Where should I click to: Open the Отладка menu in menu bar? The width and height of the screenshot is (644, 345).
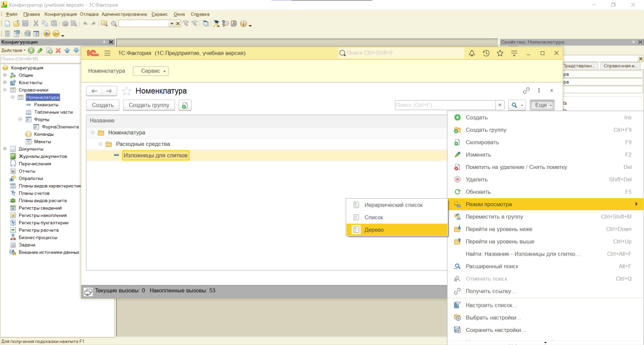[x=89, y=14]
